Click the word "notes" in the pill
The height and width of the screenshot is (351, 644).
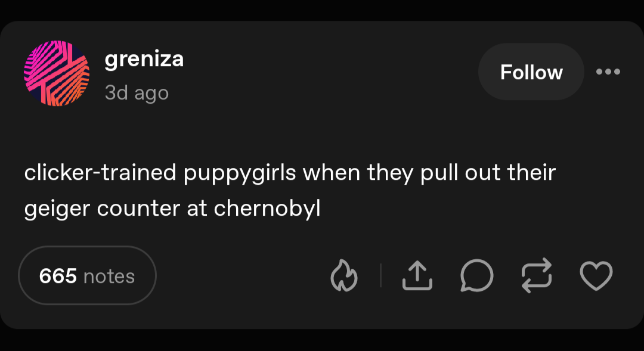[x=109, y=276]
